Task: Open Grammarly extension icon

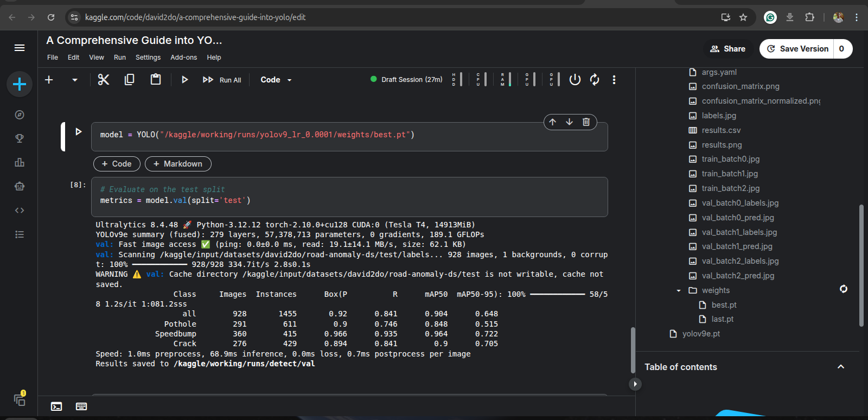Action: click(x=770, y=17)
